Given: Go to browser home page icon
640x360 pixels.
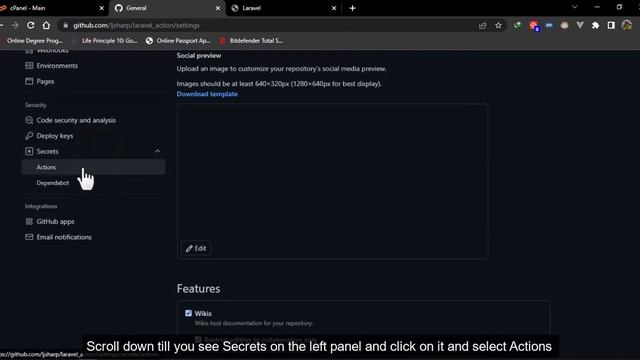Looking at the screenshot, I should point(46,25).
